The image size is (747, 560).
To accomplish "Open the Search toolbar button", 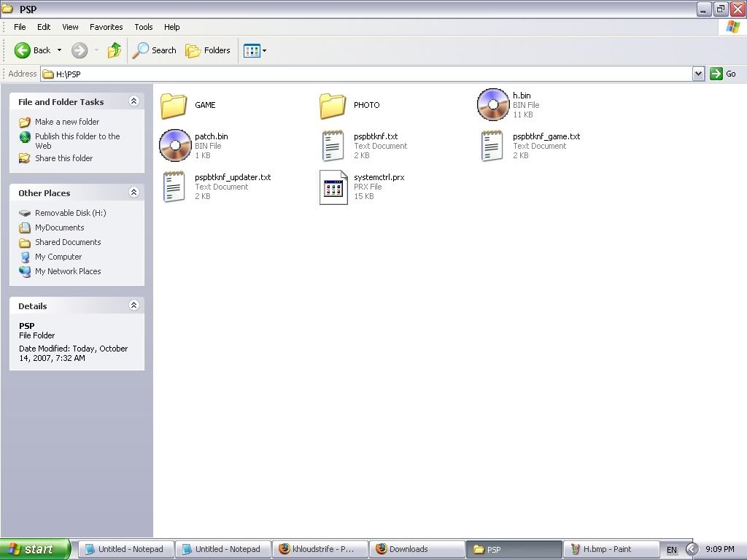I will tap(155, 50).
